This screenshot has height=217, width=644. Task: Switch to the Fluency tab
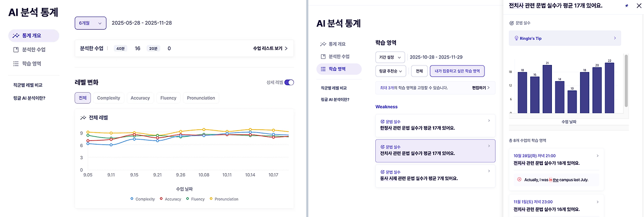point(169,98)
